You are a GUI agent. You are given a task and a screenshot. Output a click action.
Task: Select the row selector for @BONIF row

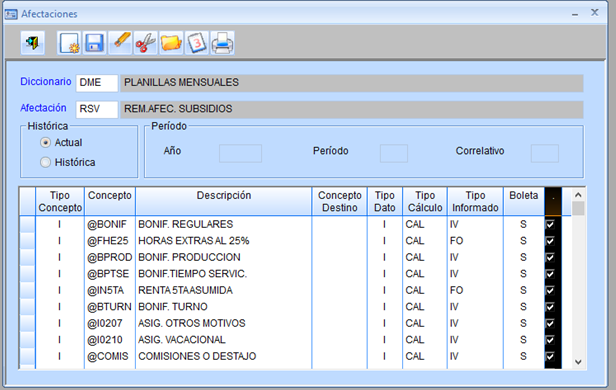[x=28, y=224]
